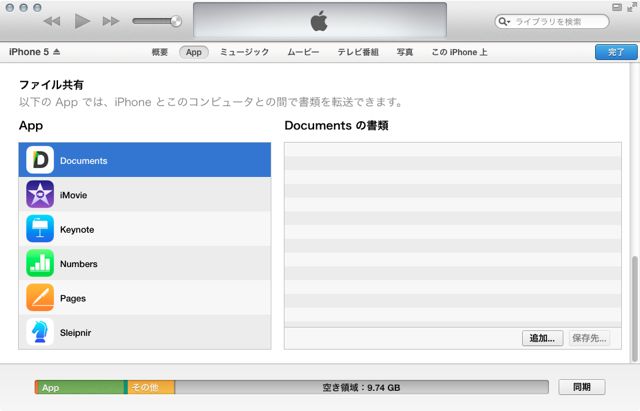
Task: Click the ファイル共有 heading
Action: [x=51, y=84]
